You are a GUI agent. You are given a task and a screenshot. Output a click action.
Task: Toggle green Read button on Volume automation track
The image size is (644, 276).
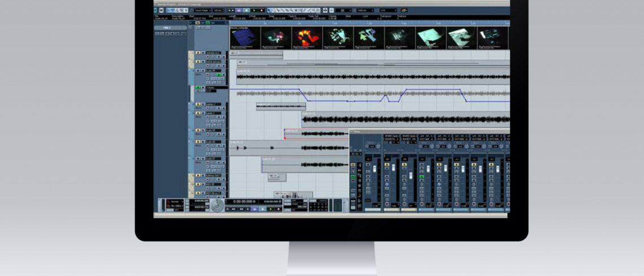tap(198, 88)
